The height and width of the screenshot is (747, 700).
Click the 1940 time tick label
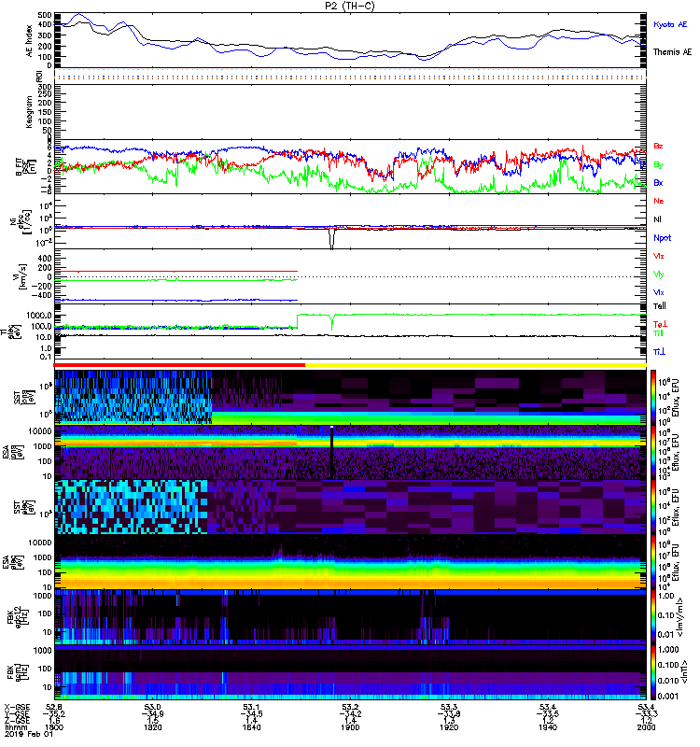(548, 727)
